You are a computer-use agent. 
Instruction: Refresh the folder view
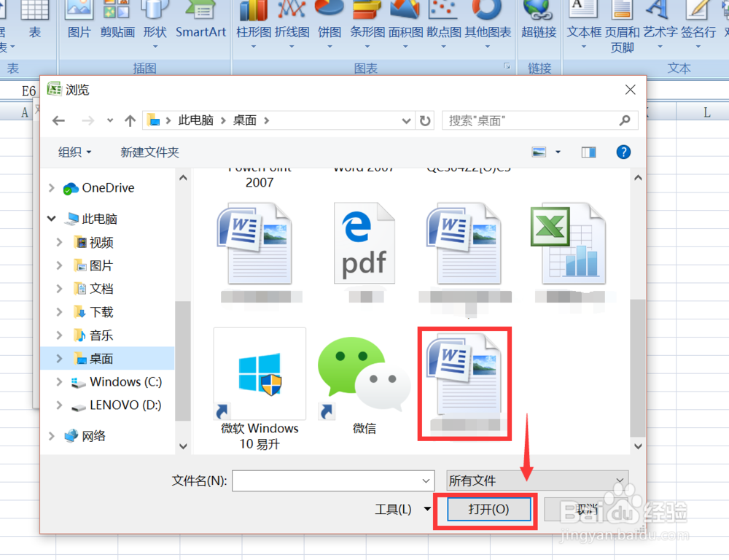[x=425, y=121]
